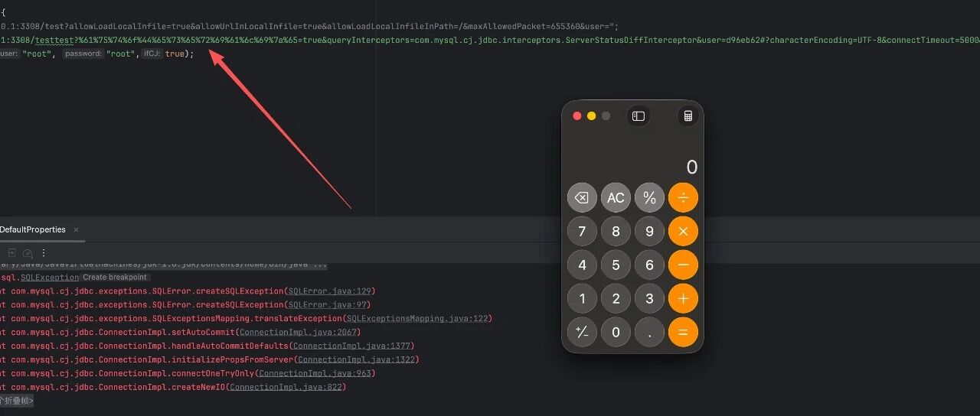Image resolution: width=980 pixels, height=416 pixels.
Task: Select the plus operator in Calculator
Action: (x=683, y=298)
